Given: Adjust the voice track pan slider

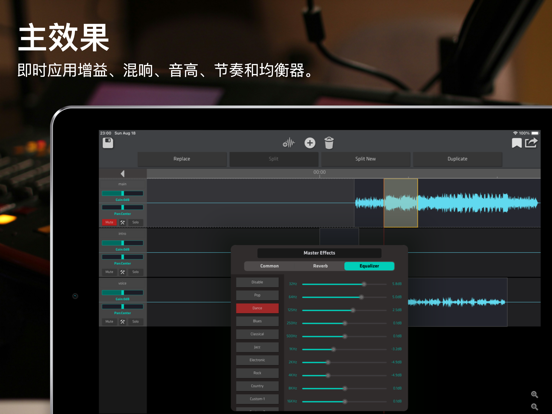Looking at the screenshot, I should tap(123, 307).
